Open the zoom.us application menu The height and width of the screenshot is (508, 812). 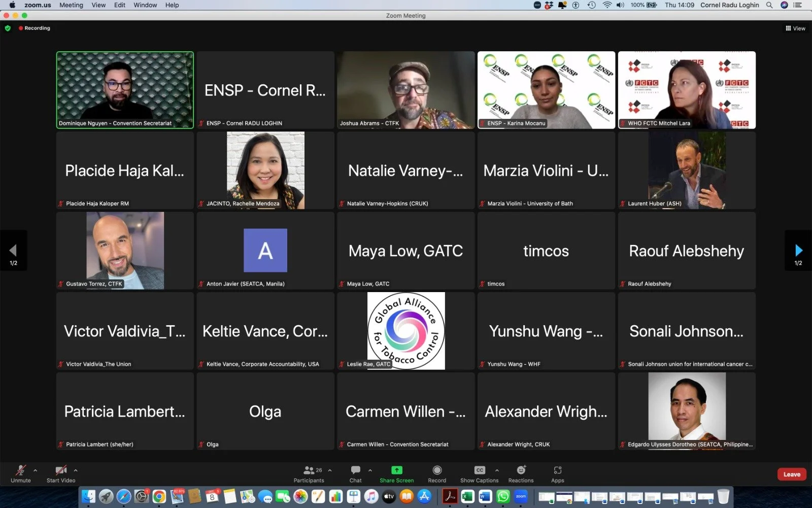(x=38, y=5)
